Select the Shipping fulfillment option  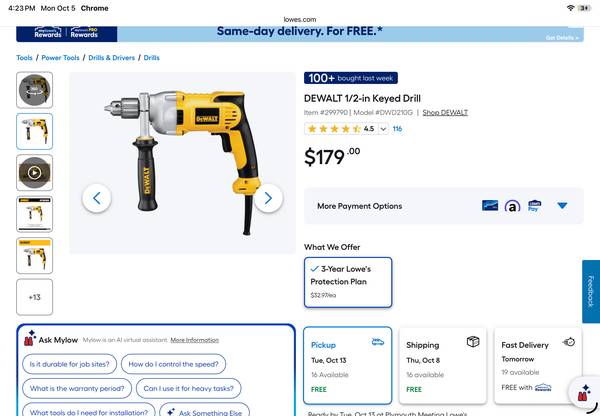click(443, 365)
